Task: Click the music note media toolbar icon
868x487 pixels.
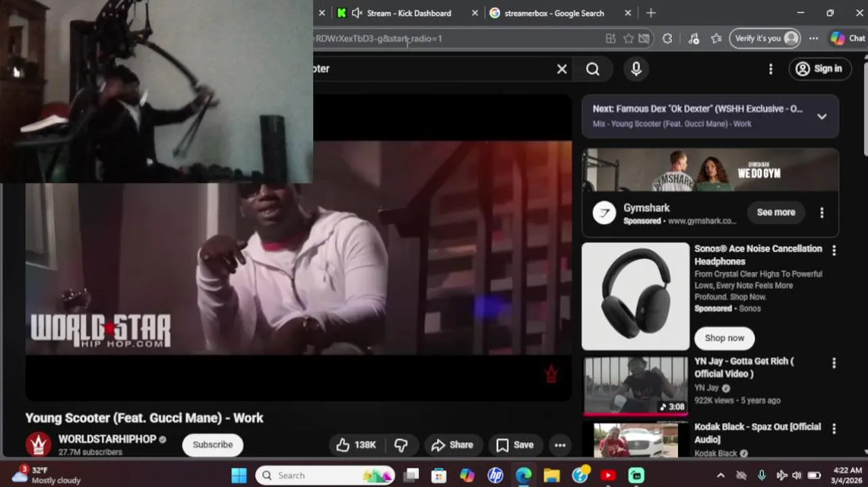Action: click(694, 39)
